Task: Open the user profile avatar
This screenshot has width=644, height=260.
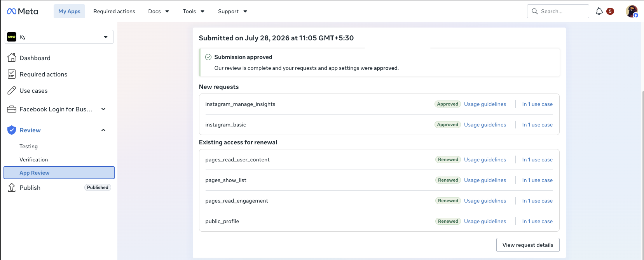Action: tap(632, 11)
